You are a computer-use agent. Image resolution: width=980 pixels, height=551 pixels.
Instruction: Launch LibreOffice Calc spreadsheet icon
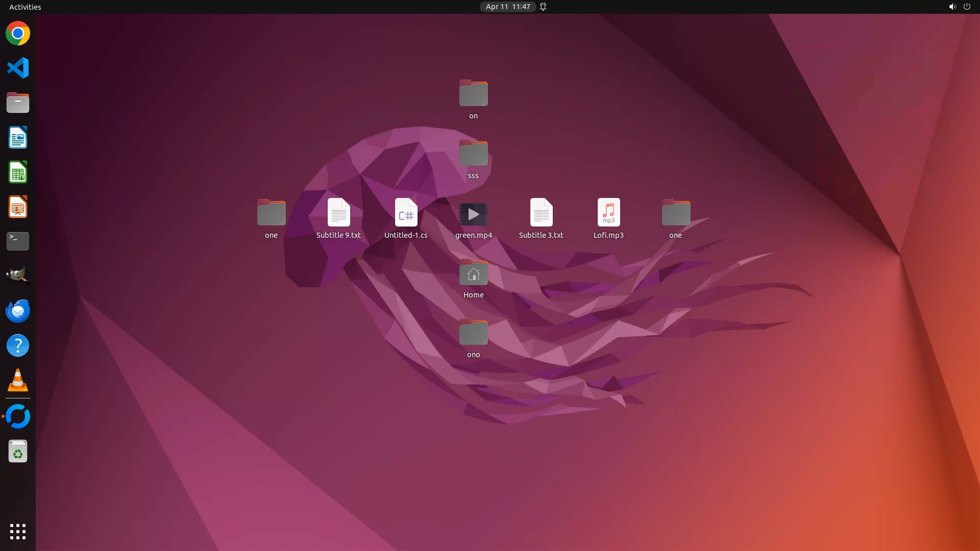tap(18, 172)
